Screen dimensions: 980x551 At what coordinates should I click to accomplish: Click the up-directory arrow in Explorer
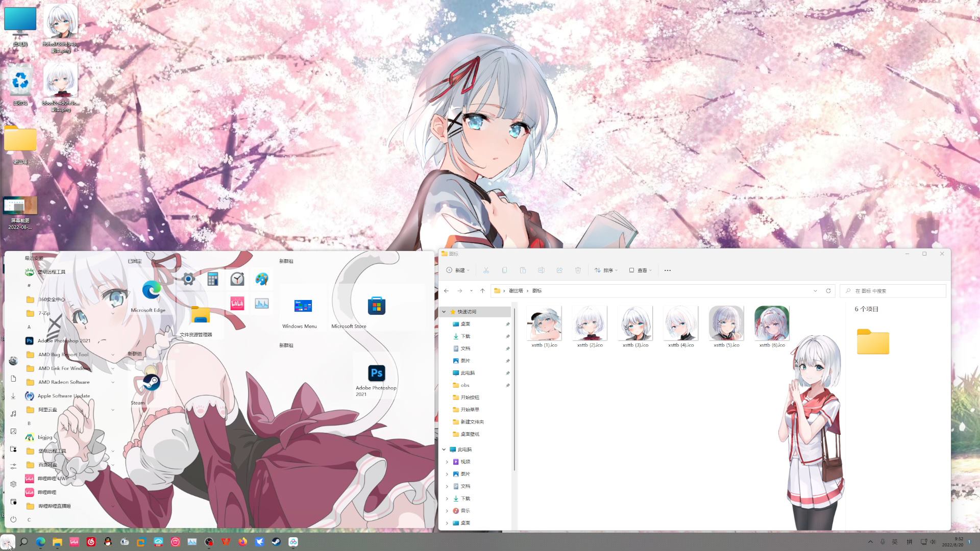[482, 291]
